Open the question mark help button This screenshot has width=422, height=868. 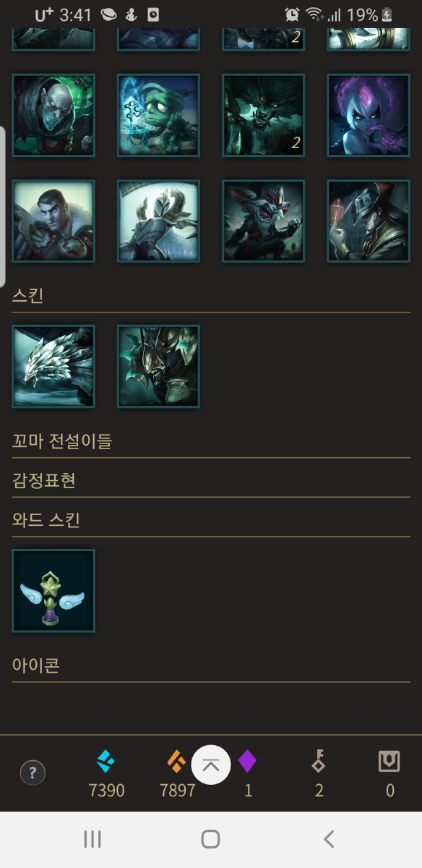click(x=32, y=773)
